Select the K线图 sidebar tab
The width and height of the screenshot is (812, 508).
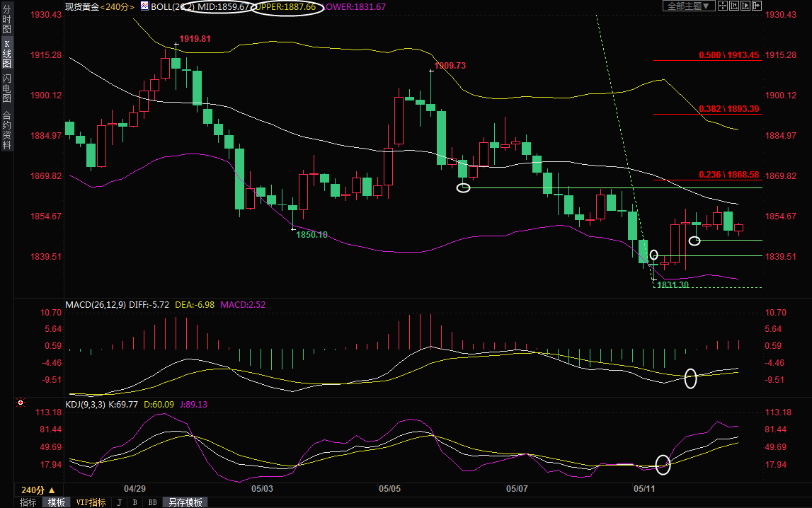[6, 54]
